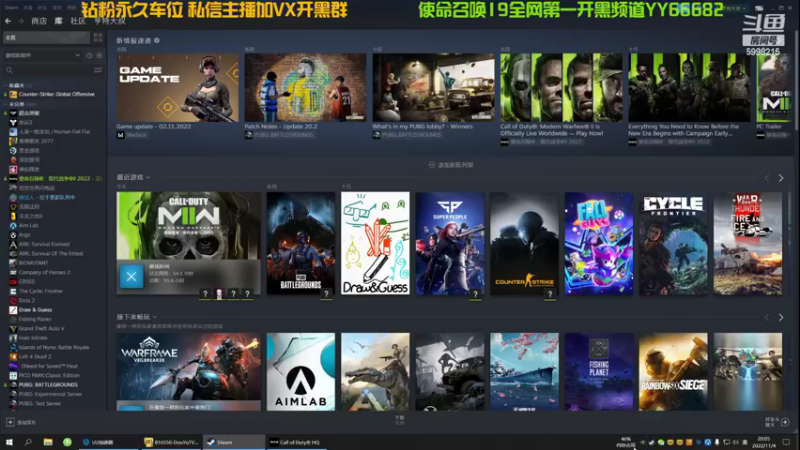Viewport: 800px width, 450px height.
Task: Select ARK: Survival Evolved in list
Action: click(44, 244)
